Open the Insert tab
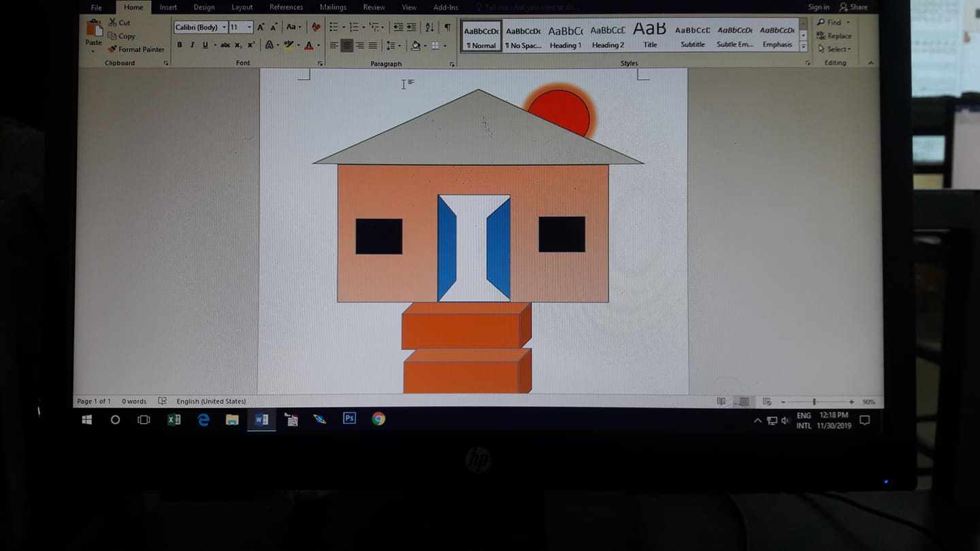This screenshot has width=980, height=551. pos(168,7)
